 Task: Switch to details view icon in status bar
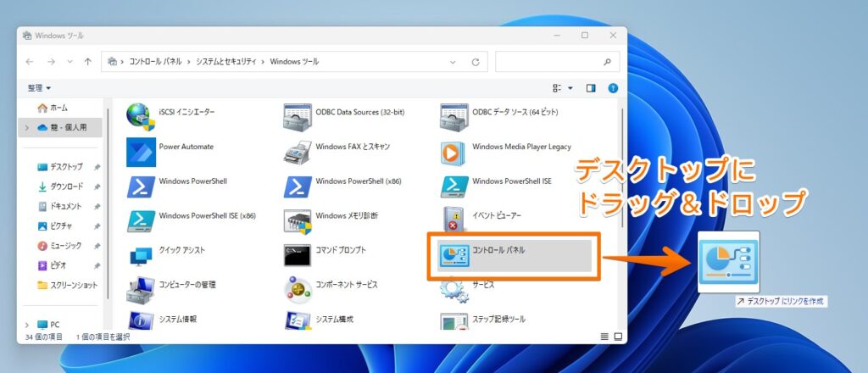604,337
